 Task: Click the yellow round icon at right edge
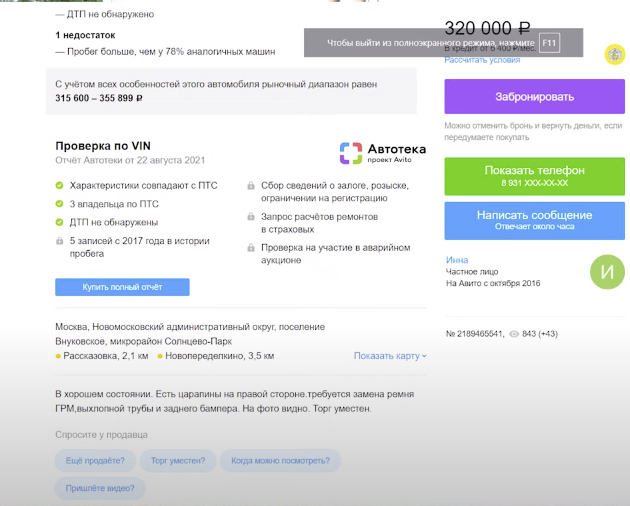pos(615,54)
